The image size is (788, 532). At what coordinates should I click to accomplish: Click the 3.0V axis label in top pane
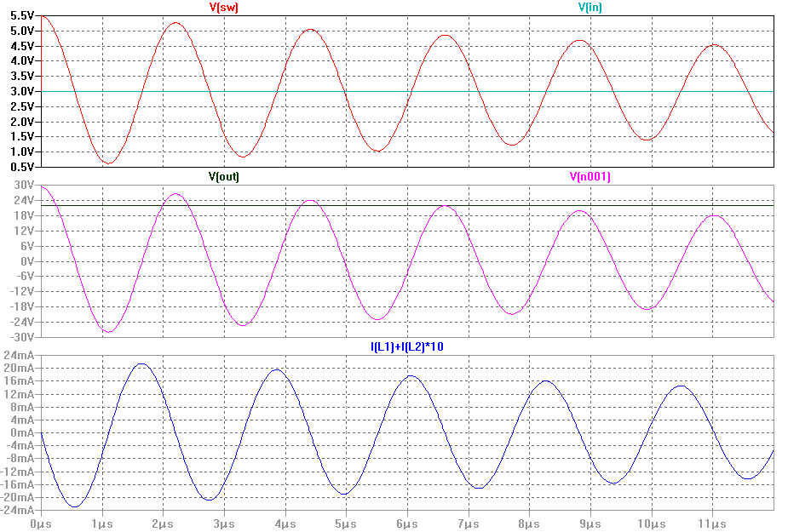(x=22, y=91)
